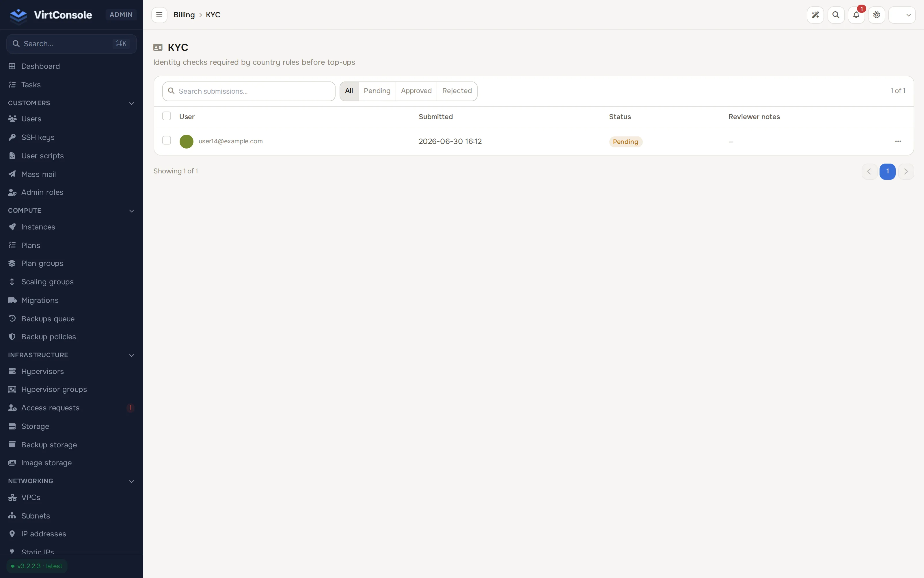Open Admin roles page
Image resolution: width=924 pixels, height=578 pixels.
(71, 192)
